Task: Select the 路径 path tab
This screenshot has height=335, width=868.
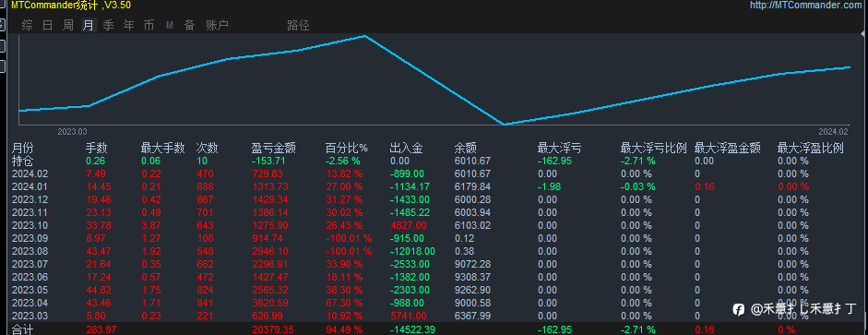Action: click(298, 25)
